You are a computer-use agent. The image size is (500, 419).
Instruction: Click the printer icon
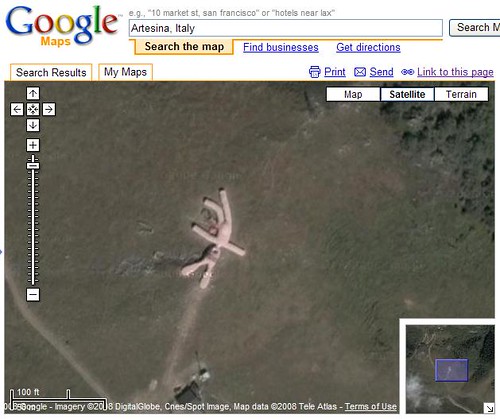pyautogui.click(x=314, y=72)
